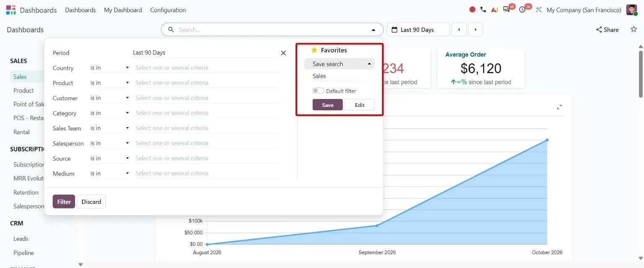Open Sales Team operator 'is in' dropdown
The width and height of the screenshot is (644, 268).
(x=110, y=128)
